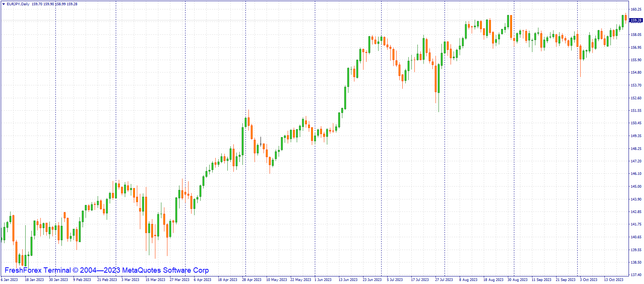Select the 5 Jul 2023 time-axis label
The height and width of the screenshot is (284, 644).
395,280
